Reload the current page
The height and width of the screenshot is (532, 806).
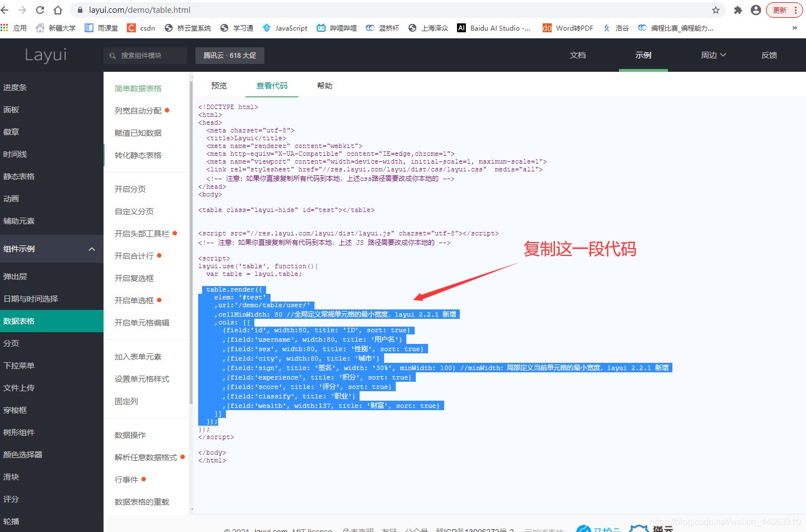click(40, 10)
